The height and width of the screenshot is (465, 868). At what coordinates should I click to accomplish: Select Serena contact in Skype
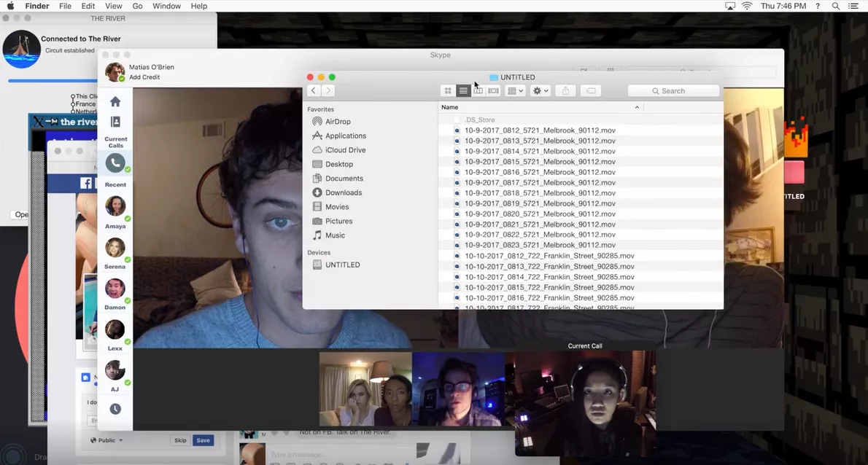coord(115,253)
